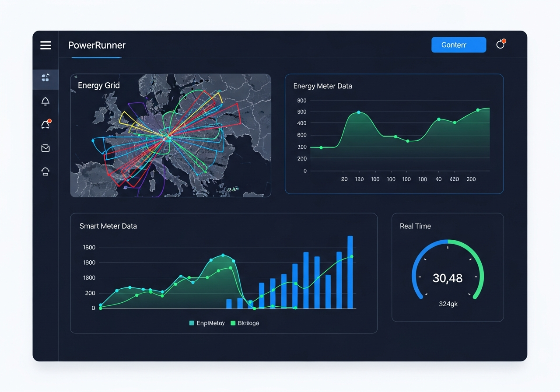Image resolution: width=560 pixels, height=392 pixels.
Task: Click the Energy Meter Data panel title
Action: 322,86
